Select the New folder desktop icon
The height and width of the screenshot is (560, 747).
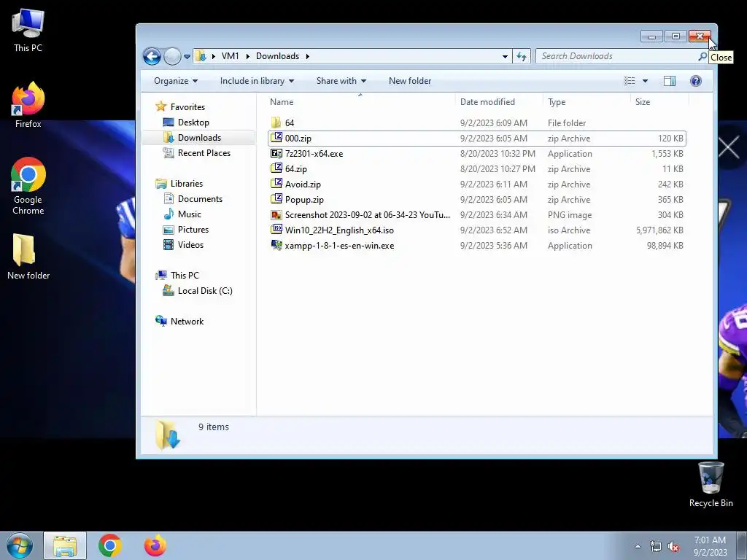coord(28,256)
